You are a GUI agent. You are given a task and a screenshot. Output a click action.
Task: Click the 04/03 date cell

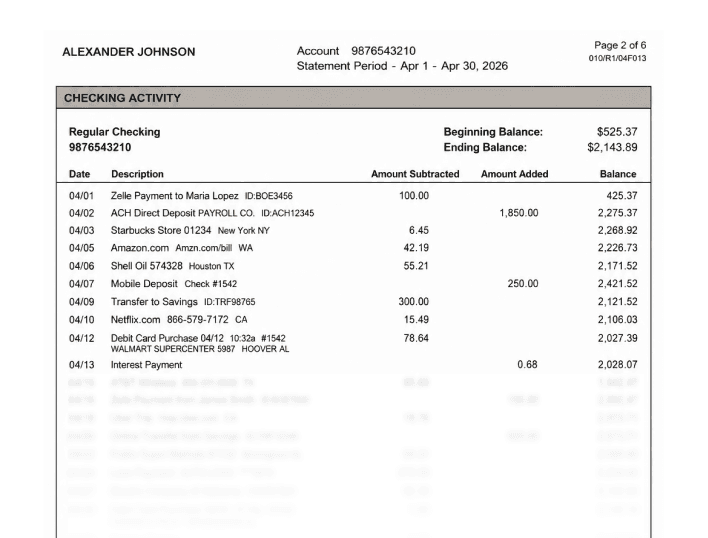(x=82, y=230)
